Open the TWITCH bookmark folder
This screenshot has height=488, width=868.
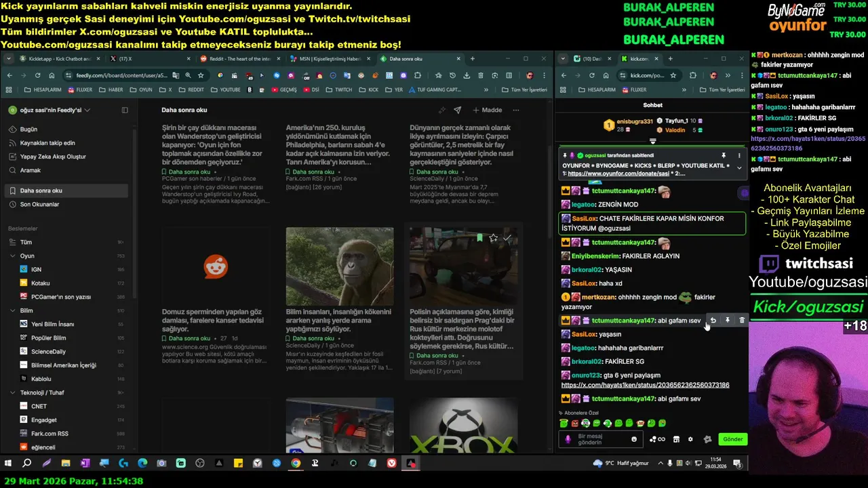(339, 89)
